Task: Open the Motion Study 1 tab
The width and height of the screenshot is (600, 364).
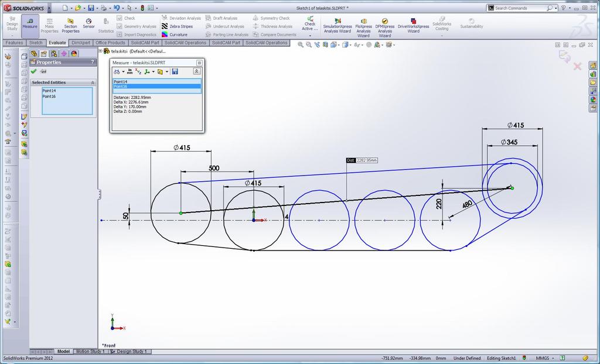Action: pos(90,352)
